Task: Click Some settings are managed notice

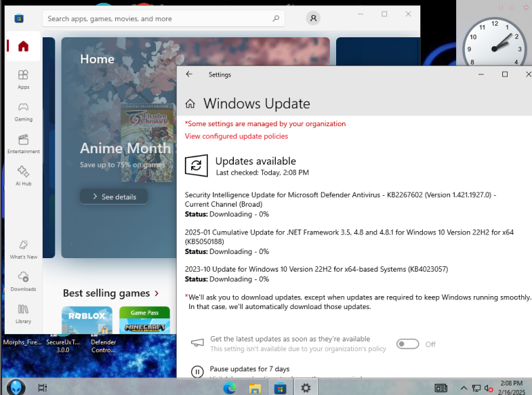Action: coord(265,124)
